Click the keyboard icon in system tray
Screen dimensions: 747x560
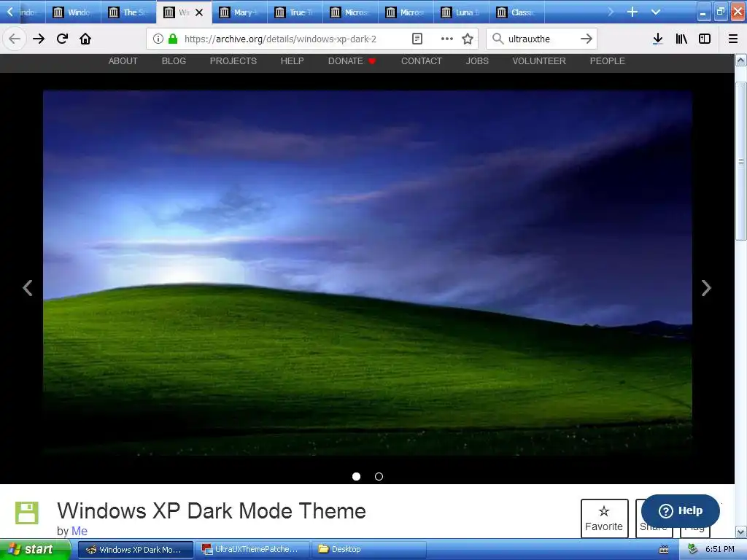point(664,550)
